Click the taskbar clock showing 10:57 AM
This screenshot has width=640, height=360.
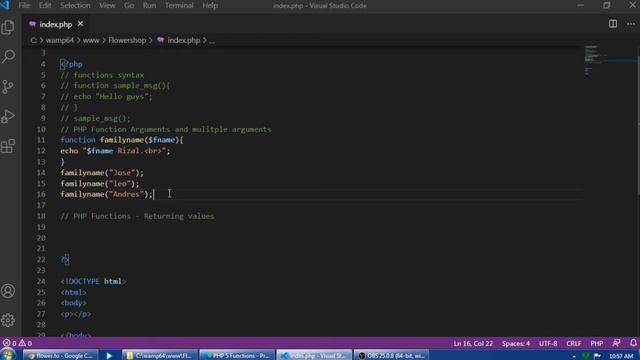[x=621, y=356]
